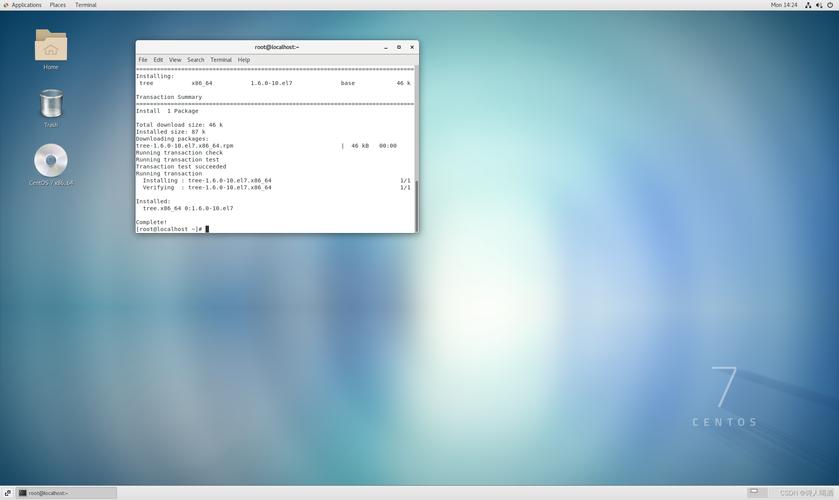This screenshot has height=500, width=839.
Task: Maximize the root@localhost terminal window
Action: 398,47
